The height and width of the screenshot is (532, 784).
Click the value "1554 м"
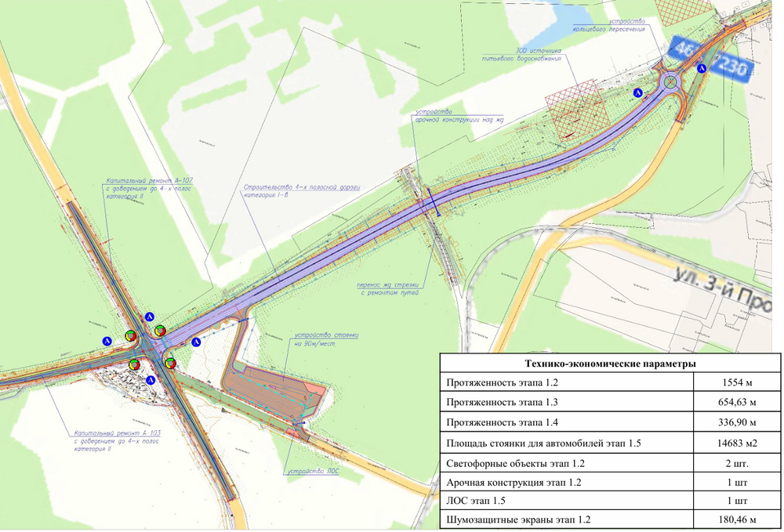click(737, 383)
